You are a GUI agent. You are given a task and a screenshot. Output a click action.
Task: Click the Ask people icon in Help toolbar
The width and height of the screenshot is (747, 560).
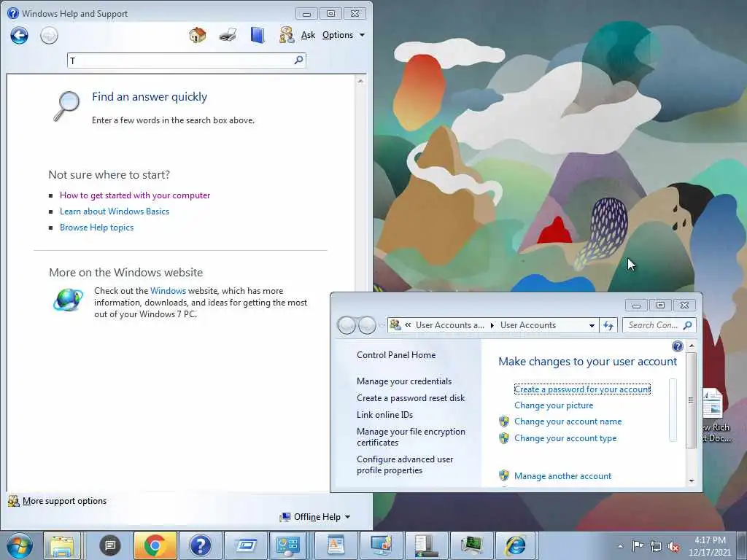click(286, 35)
